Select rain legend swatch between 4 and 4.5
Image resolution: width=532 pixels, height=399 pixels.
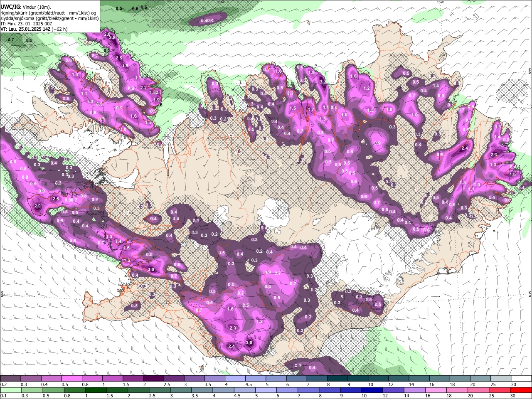coord(223,390)
